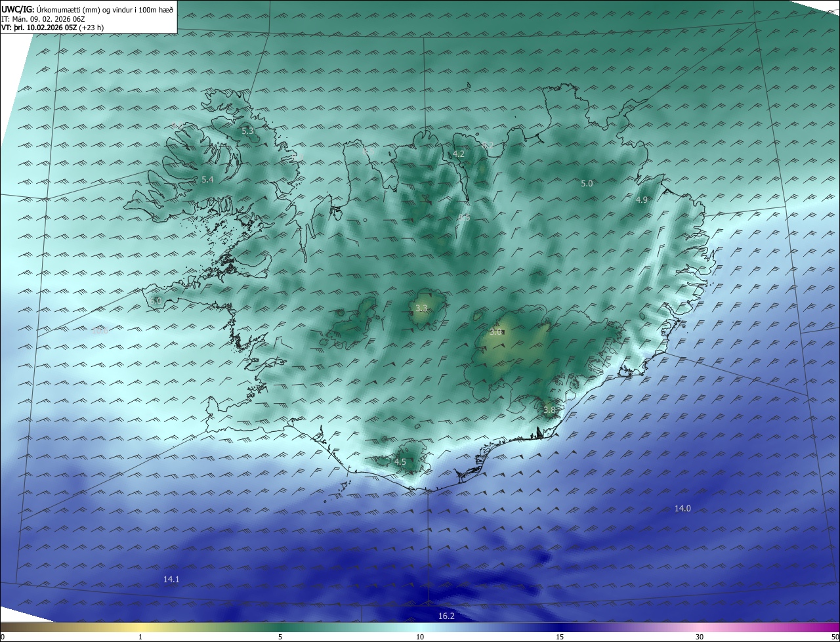Click the 4.5 value label on the southern glacier

pyautogui.click(x=400, y=462)
